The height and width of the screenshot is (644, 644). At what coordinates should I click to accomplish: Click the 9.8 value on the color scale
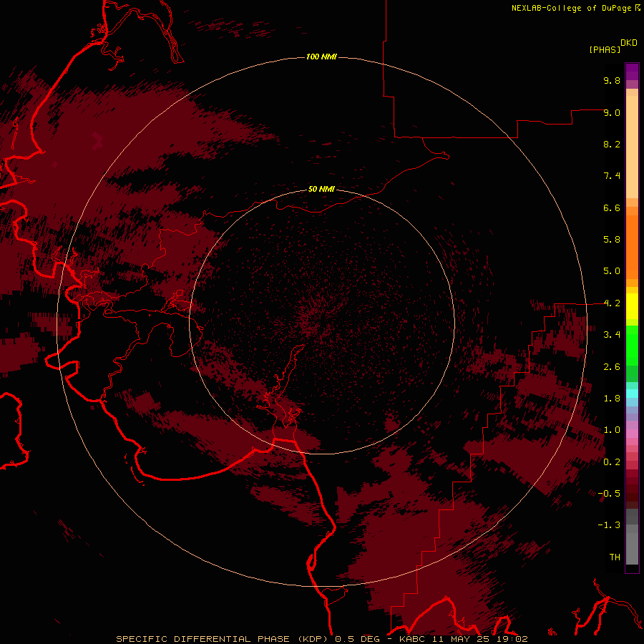[x=612, y=80]
